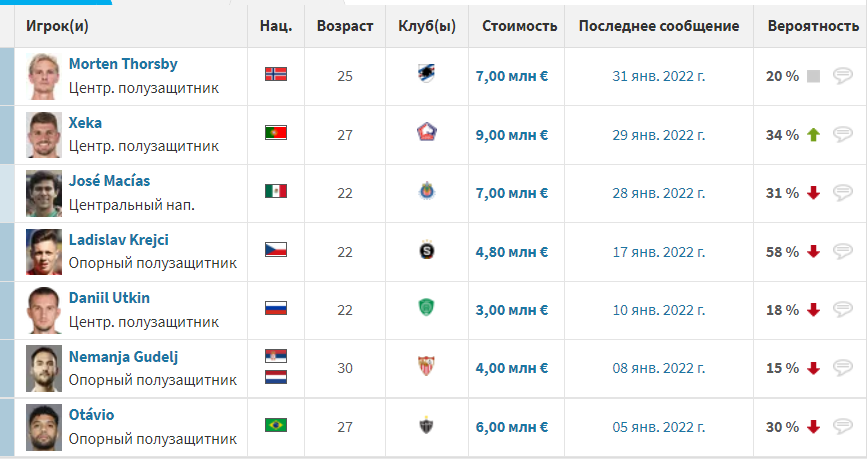The height and width of the screenshot is (459, 867).
Task: Open Morten Thorsby's comment bubble icon
Action: 843,75
